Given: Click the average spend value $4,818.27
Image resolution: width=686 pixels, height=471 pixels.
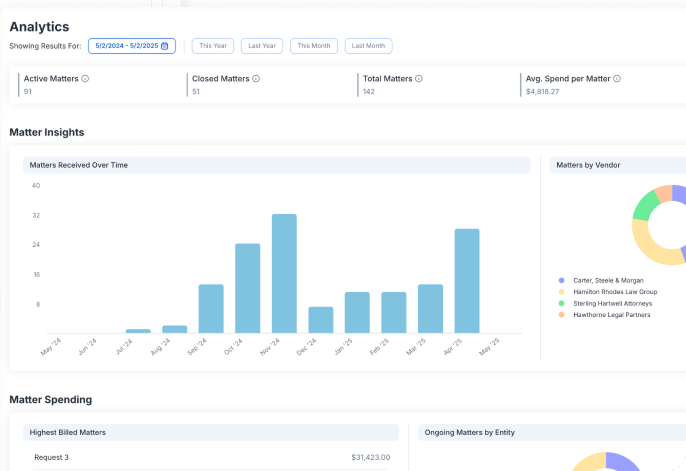Looking at the screenshot, I should [542, 91].
